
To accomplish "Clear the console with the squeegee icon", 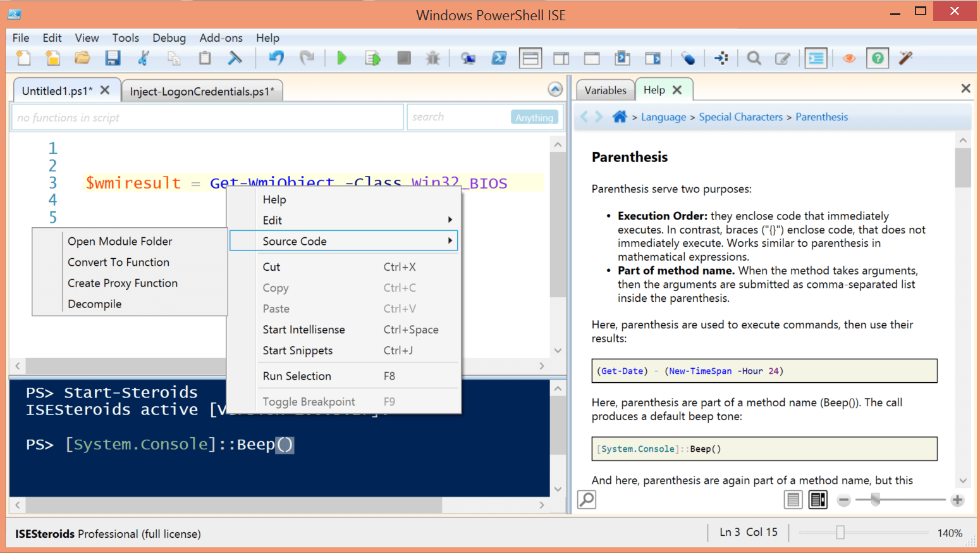I will pos(235,58).
